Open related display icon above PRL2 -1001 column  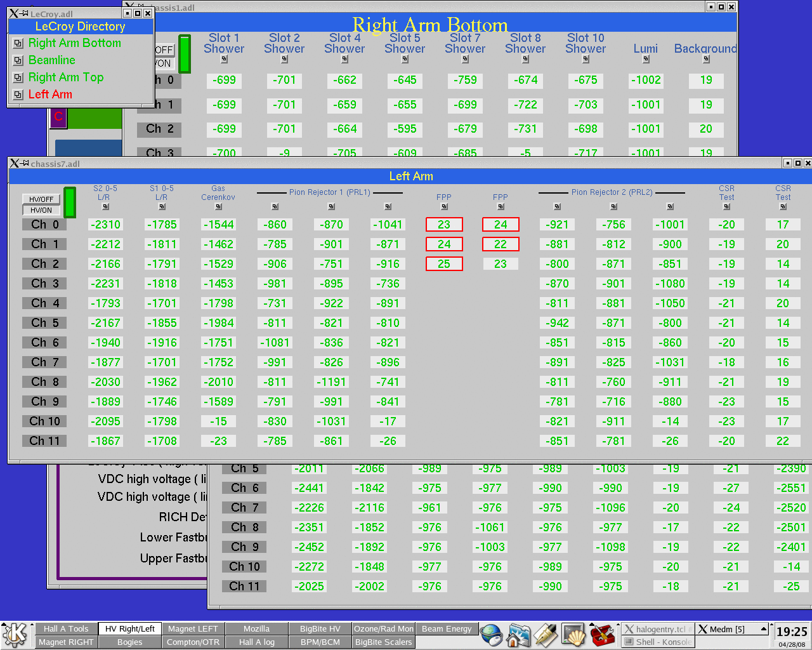pos(670,206)
